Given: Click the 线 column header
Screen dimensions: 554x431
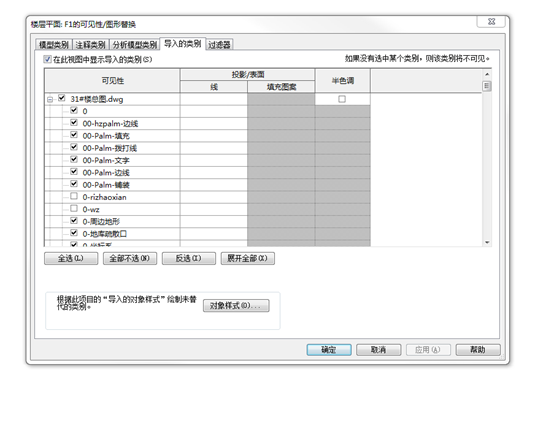Looking at the screenshot, I should pos(214,87).
